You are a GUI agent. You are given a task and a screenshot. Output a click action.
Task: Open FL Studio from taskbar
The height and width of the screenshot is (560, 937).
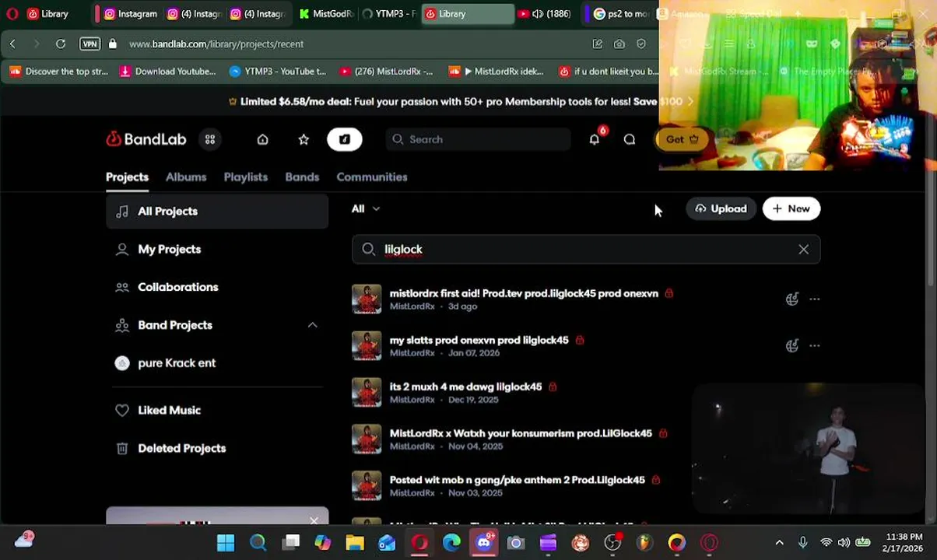click(644, 542)
